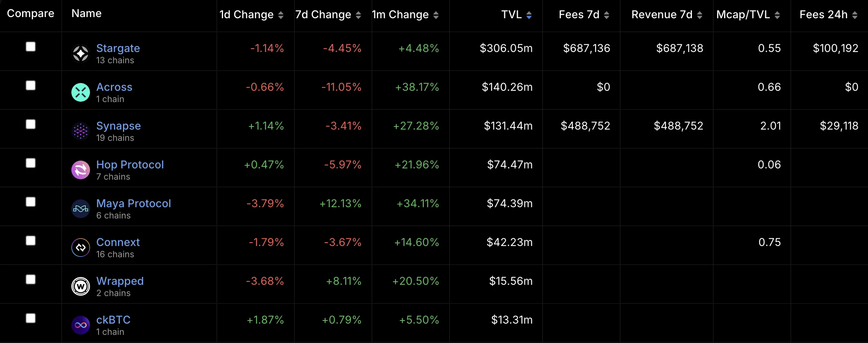Screen dimensions: 868x343
Task: Click the Wrapped logo icon
Action: (x=81, y=286)
